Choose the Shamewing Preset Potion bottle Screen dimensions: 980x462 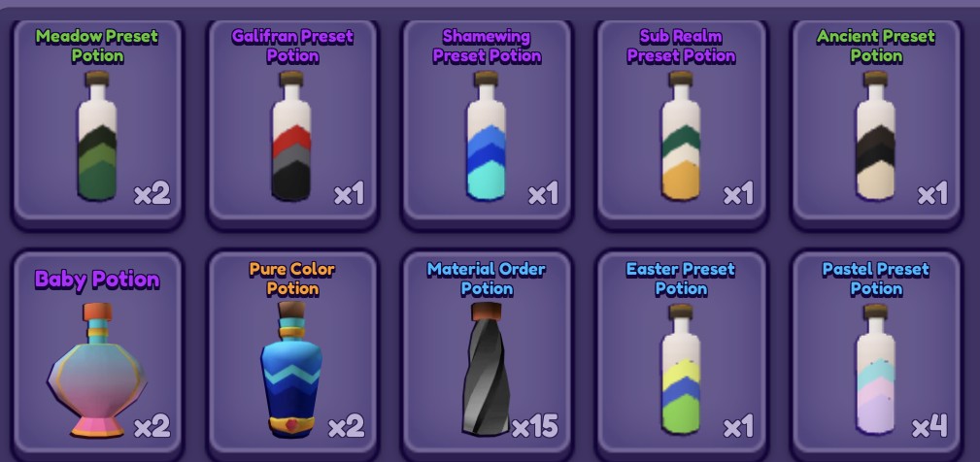click(x=487, y=136)
